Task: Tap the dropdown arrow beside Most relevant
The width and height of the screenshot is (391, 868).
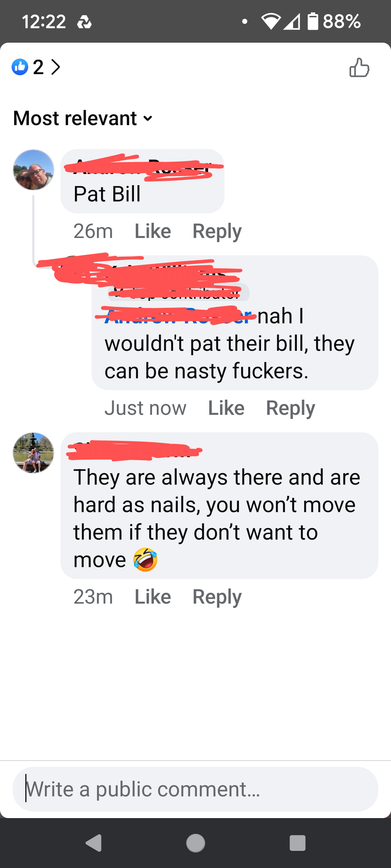Action: [x=148, y=119]
